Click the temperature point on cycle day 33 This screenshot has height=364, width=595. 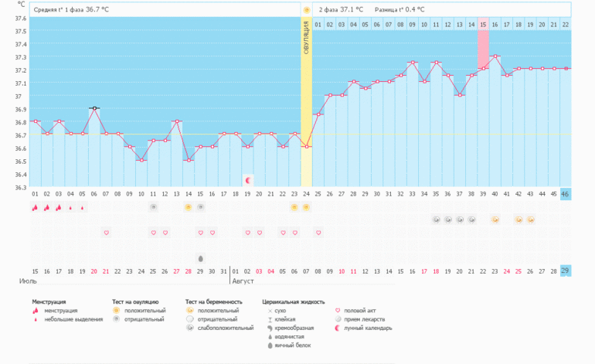(x=413, y=63)
